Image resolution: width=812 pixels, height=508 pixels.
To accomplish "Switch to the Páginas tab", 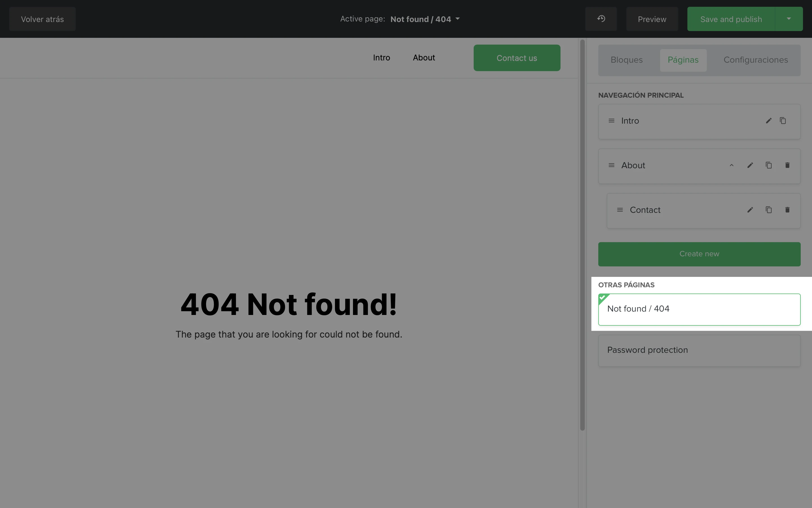I will coord(683,60).
